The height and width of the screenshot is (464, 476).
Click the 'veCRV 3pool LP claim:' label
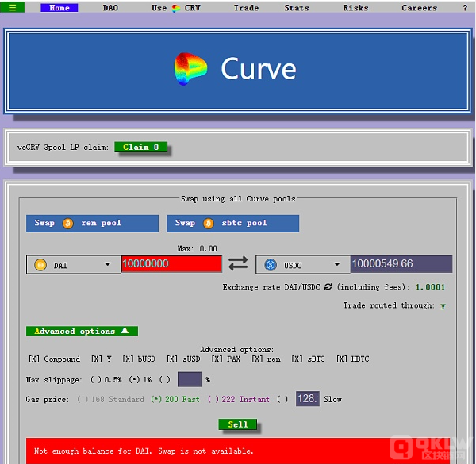coord(63,148)
